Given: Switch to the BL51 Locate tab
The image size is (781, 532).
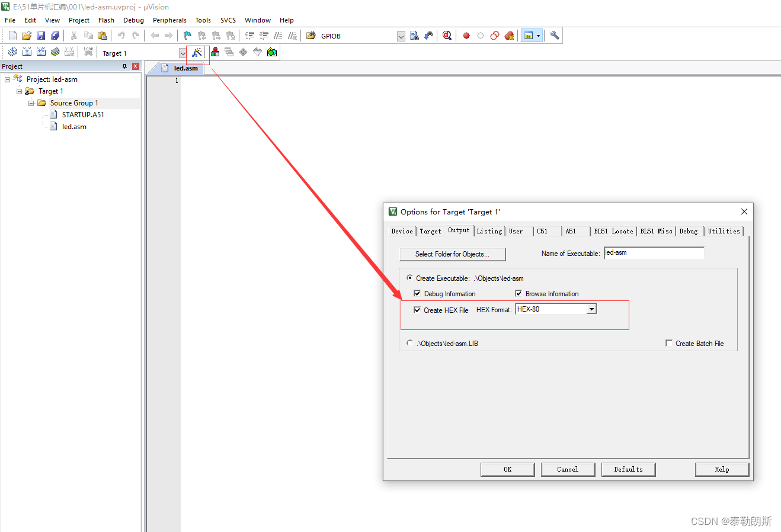Looking at the screenshot, I should coord(613,231).
